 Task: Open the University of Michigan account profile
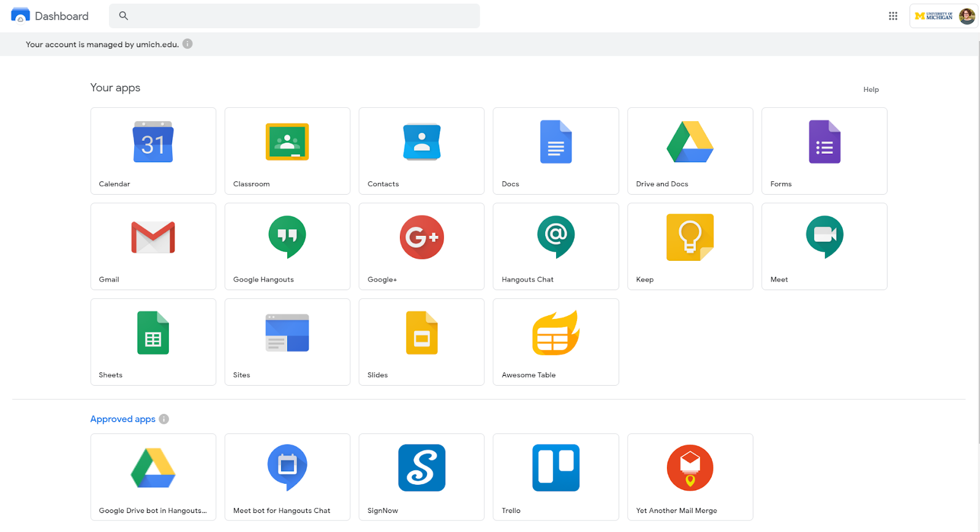coord(943,16)
